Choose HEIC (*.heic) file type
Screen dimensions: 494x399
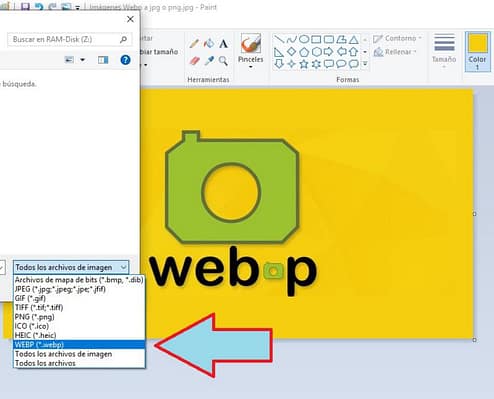pyautogui.click(x=79, y=335)
